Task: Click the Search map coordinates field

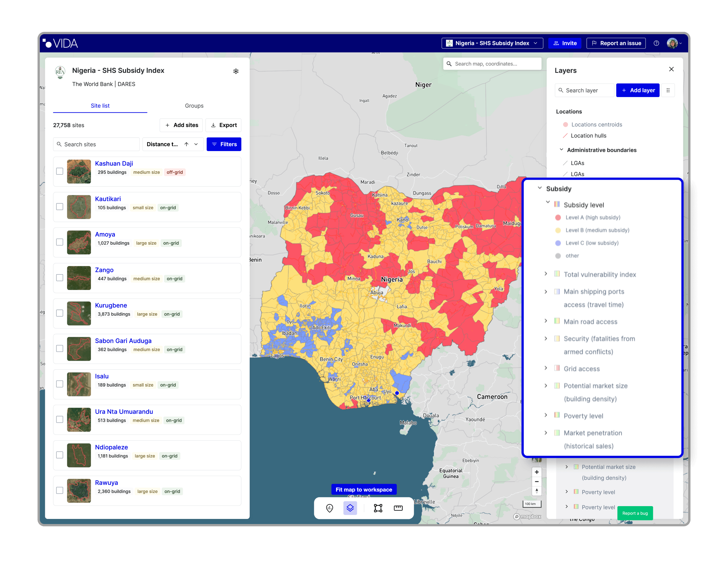Action: pos(492,64)
